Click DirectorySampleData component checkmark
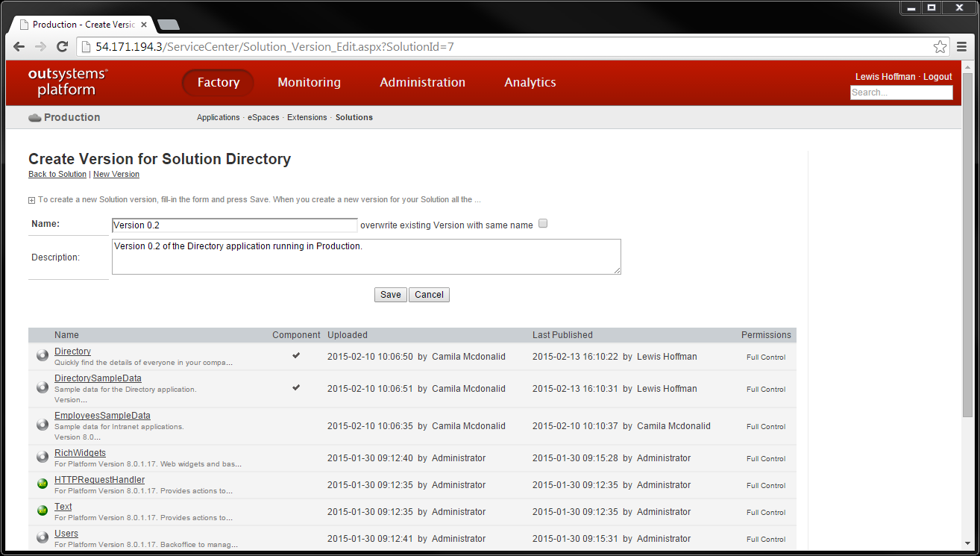 296,388
